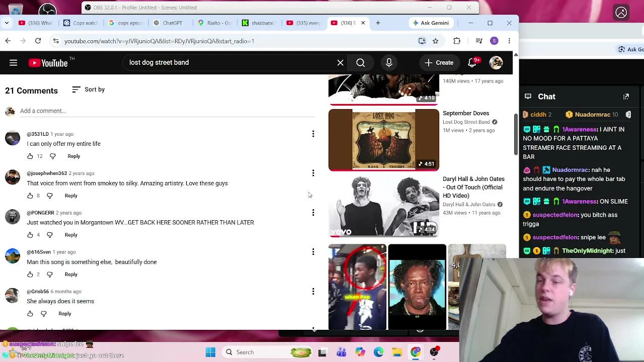
Task: Open Task View from the taskbar
Action: pos(322,352)
